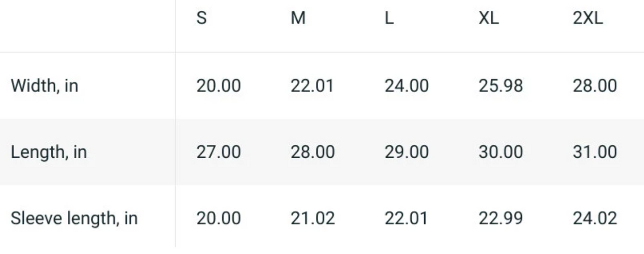Viewport: 644px width, 254px height.
Task: Click the sleeve length value 24.02
Action: click(595, 219)
